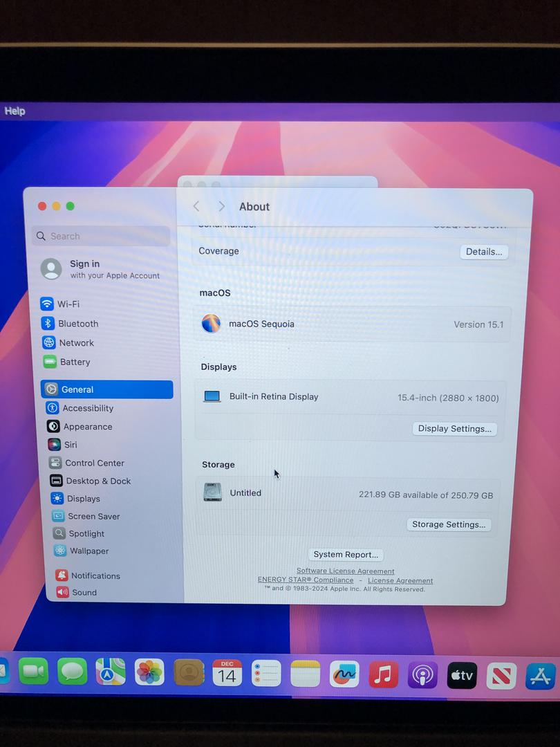The width and height of the screenshot is (560, 747).
Task: Launch Music from the Dock
Action: click(383, 674)
